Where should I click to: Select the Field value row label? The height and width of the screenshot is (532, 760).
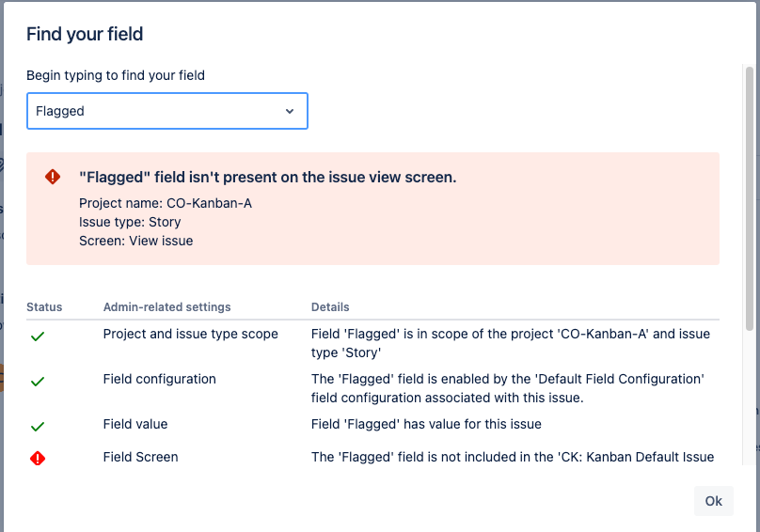click(x=135, y=424)
